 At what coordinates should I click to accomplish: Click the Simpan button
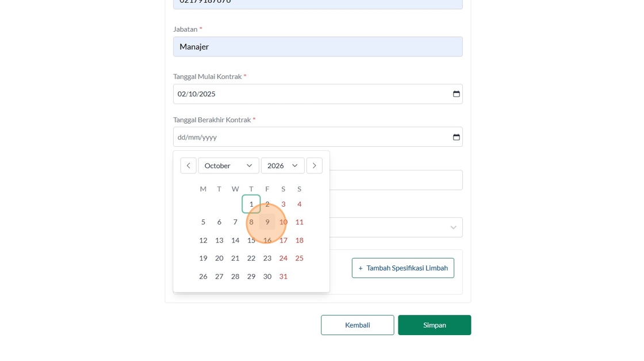point(434,325)
